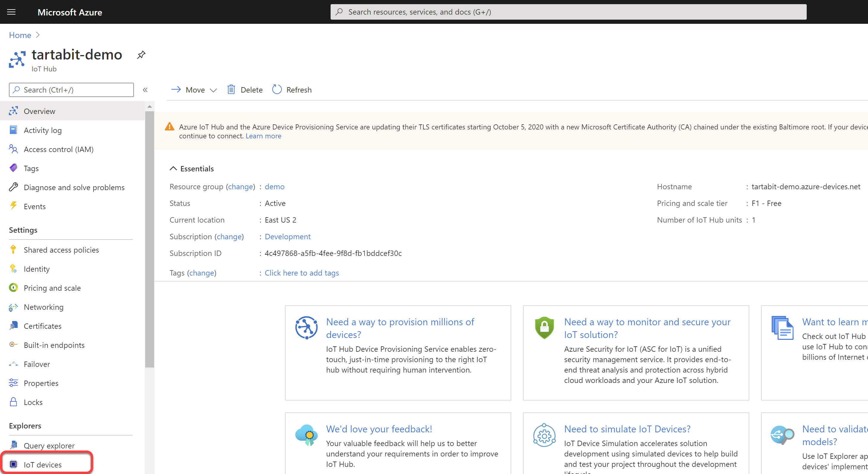The width and height of the screenshot is (868, 474).
Task: Click the device provisioning card icon
Action: tap(306, 328)
